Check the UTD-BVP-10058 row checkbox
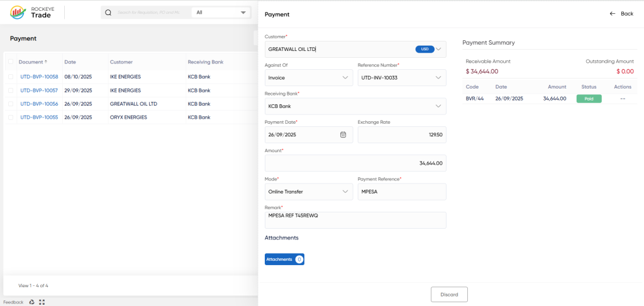The width and height of the screenshot is (644, 306). (x=11, y=77)
